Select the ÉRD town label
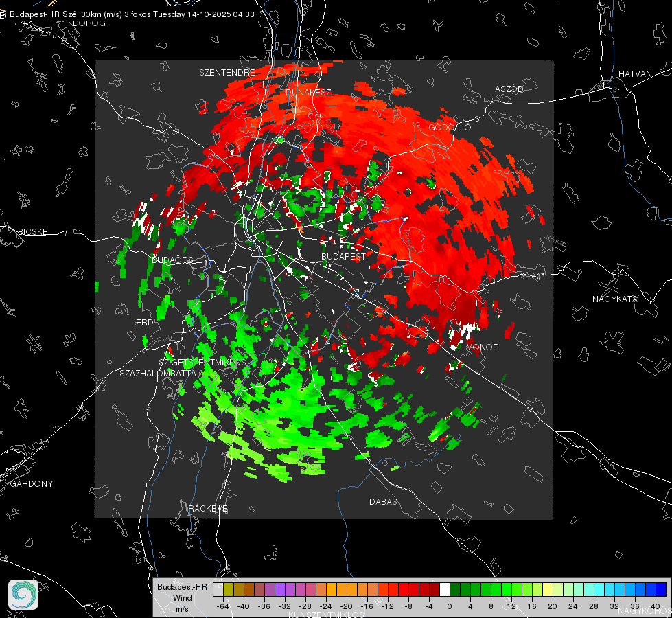 coord(144,322)
